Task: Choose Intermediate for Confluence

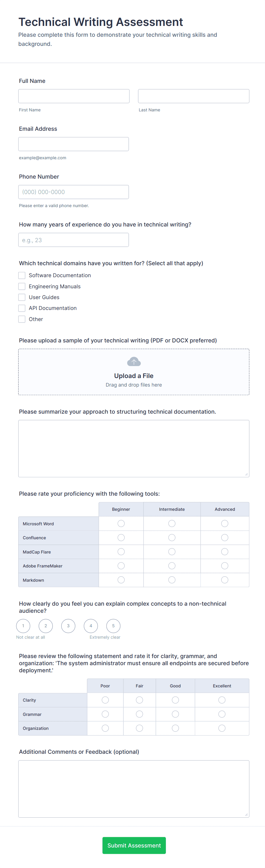Action: [172, 538]
